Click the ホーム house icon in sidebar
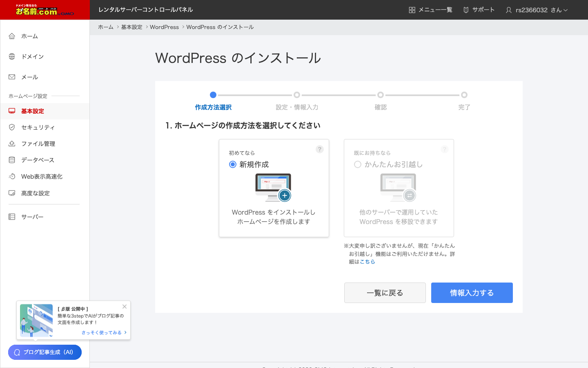 pyautogui.click(x=12, y=36)
